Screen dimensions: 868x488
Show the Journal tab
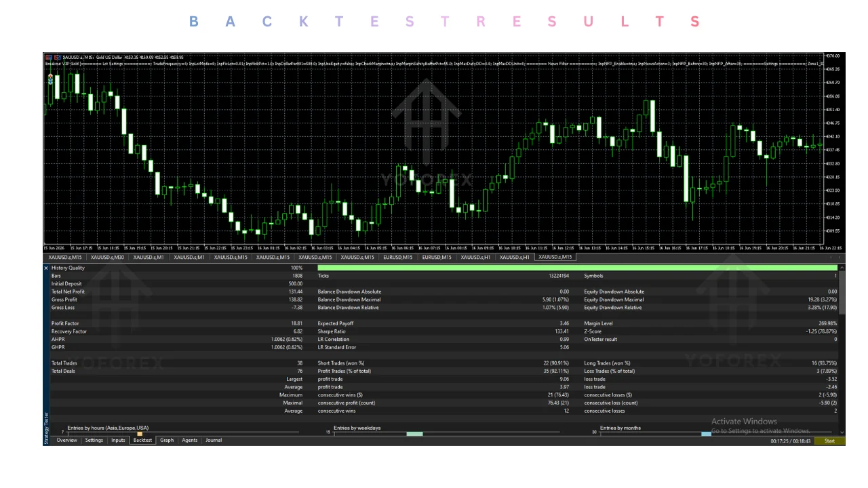[214, 441]
